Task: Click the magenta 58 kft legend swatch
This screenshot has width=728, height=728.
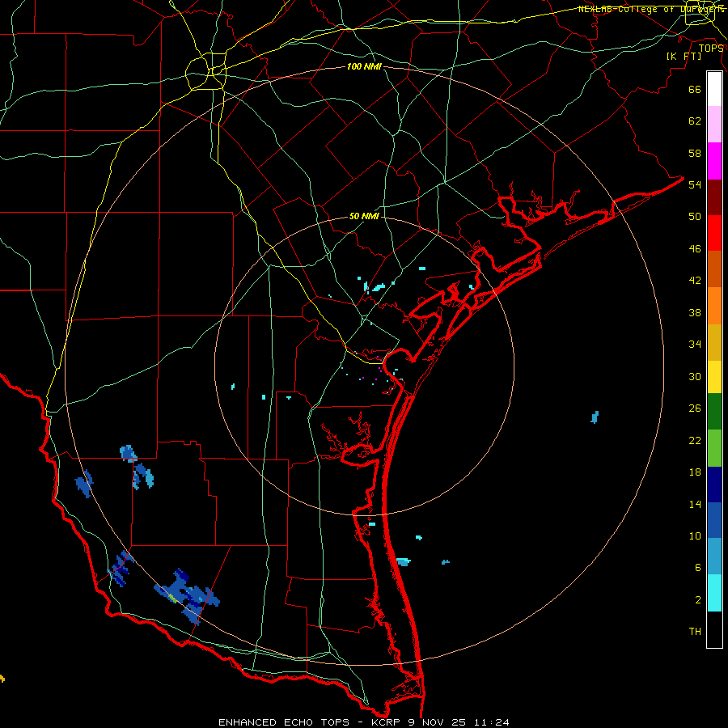Action: 714,161
